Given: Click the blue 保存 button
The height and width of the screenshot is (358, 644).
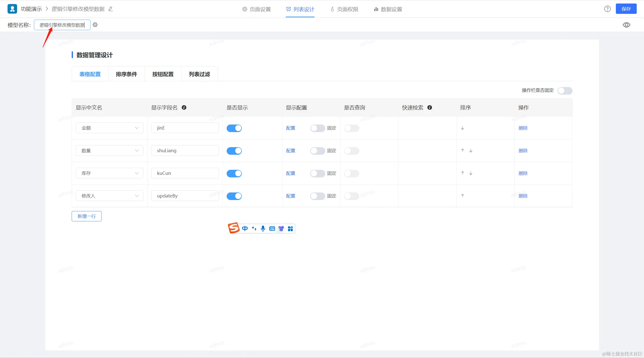Looking at the screenshot, I should click(626, 9).
